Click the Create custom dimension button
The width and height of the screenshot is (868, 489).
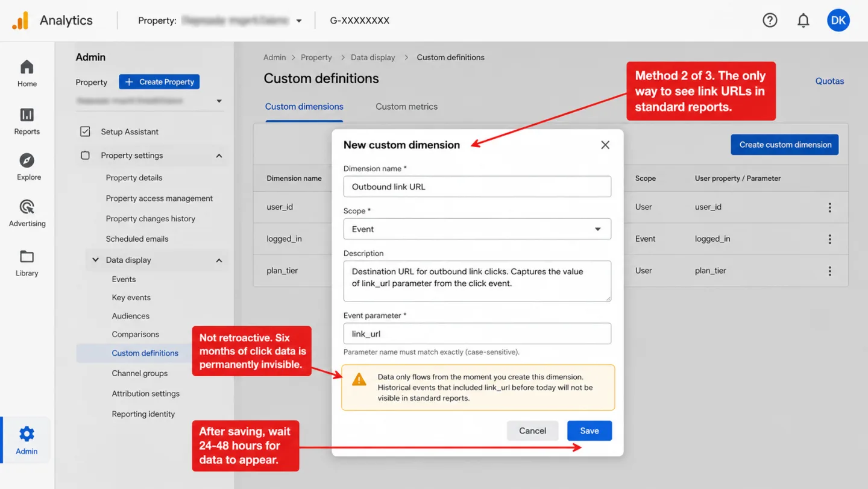[784, 145]
